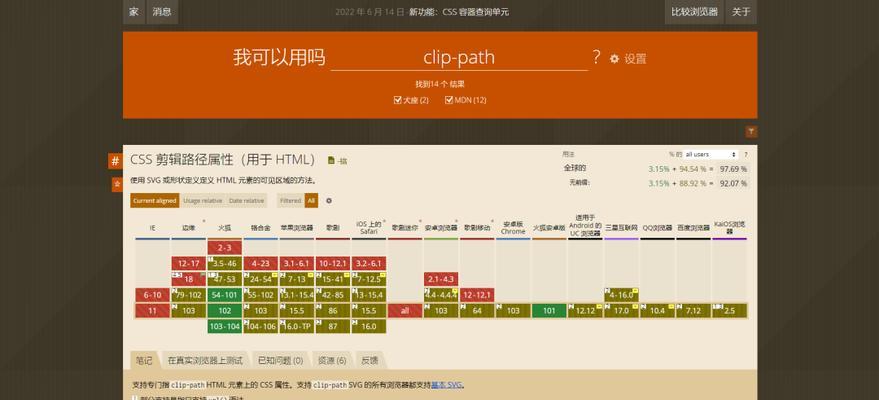Open the 笔记 tab

pos(144,360)
